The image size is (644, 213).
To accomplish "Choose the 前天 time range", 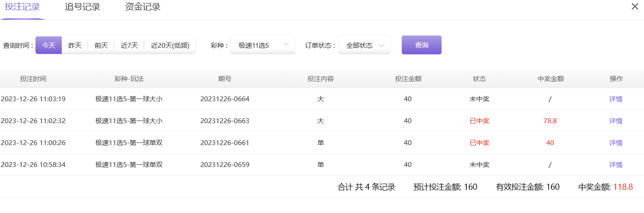I will tap(101, 45).
